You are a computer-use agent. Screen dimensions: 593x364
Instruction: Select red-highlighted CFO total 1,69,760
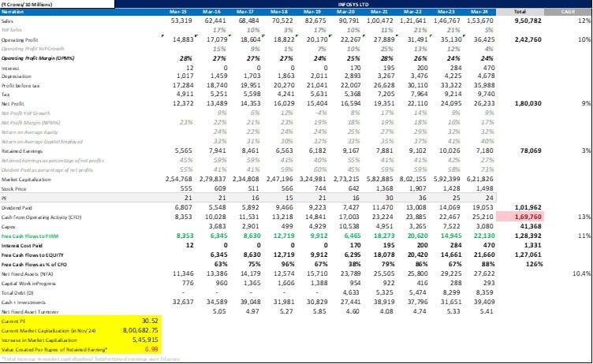coord(520,217)
